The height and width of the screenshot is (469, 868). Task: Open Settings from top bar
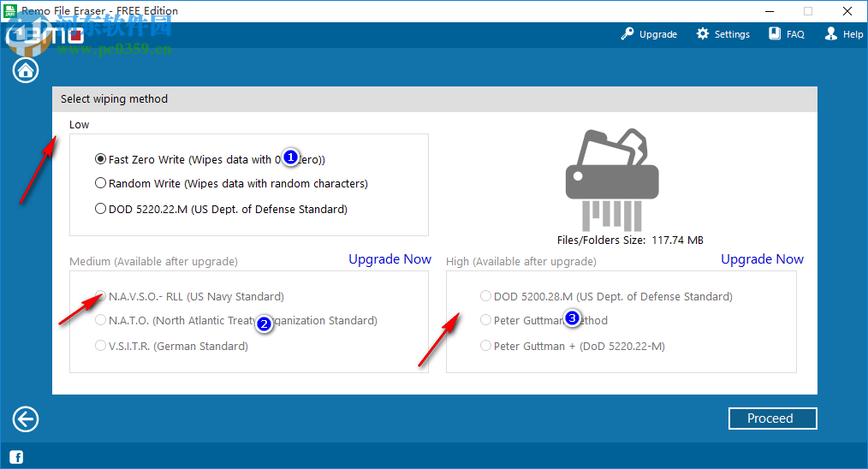(723, 34)
